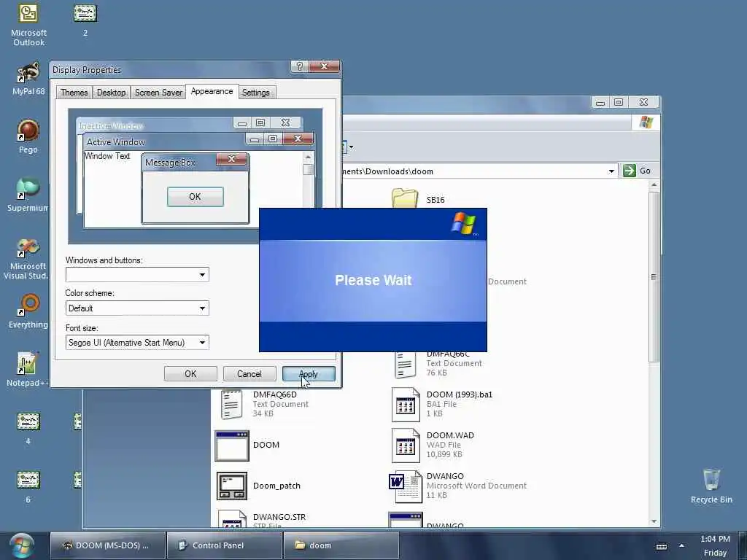This screenshot has width=747, height=560.
Task: Select the DWANGO.STR file icon
Action: pos(232,519)
